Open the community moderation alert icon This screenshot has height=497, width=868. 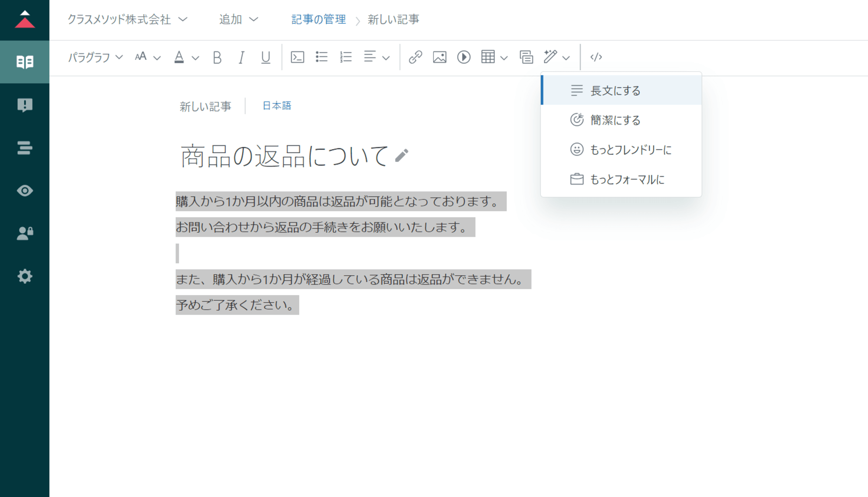point(25,105)
